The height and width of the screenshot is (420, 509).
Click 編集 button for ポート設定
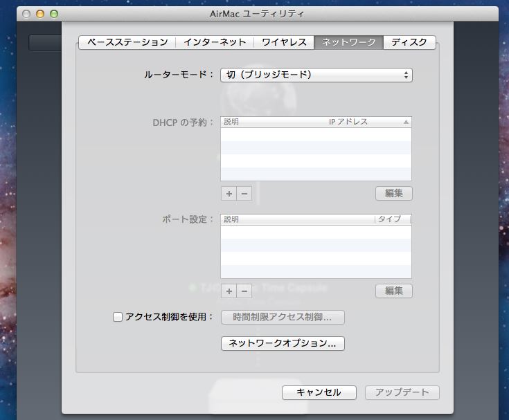click(x=394, y=291)
